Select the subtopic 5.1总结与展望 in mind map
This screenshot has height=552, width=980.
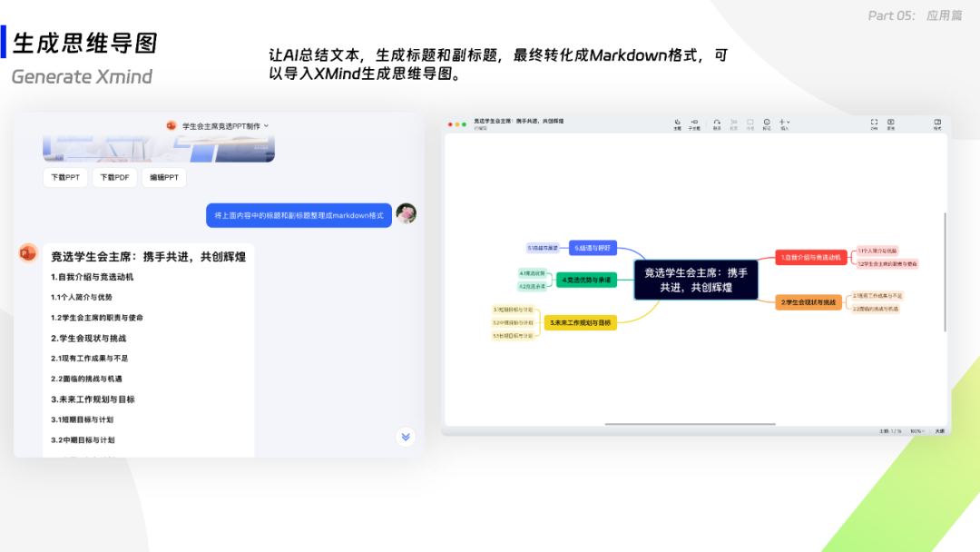pyautogui.click(x=543, y=248)
